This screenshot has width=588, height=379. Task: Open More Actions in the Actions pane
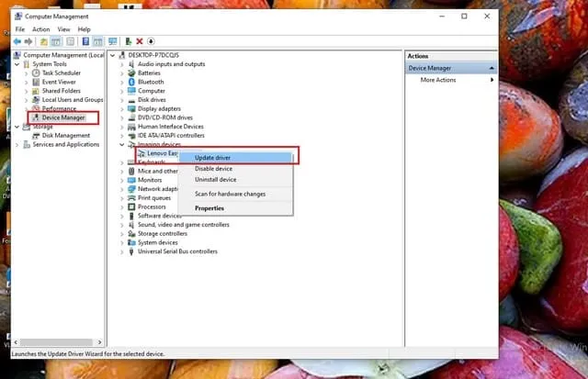point(438,80)
